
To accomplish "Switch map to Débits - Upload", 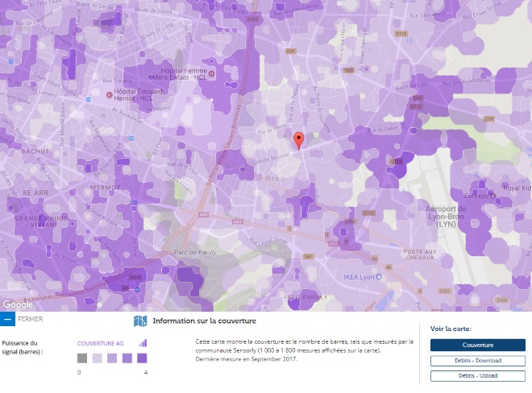I will [477, 375].
